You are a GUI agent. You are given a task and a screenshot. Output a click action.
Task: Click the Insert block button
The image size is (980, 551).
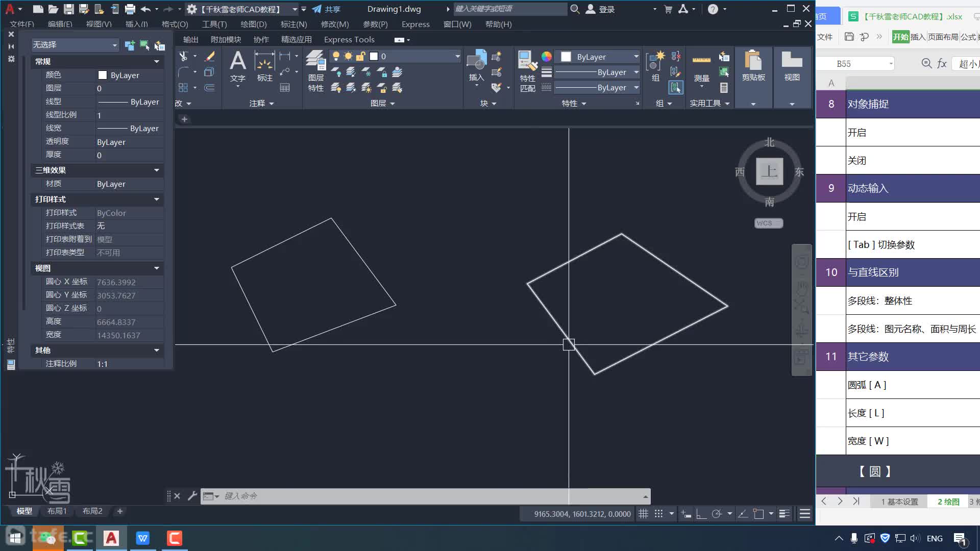point(477,65)
